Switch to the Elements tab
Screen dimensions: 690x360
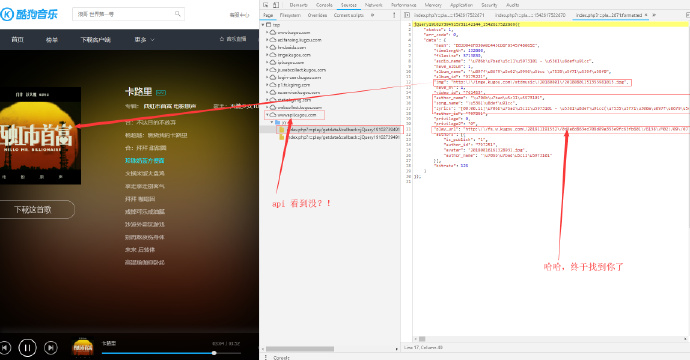(298, 5)
